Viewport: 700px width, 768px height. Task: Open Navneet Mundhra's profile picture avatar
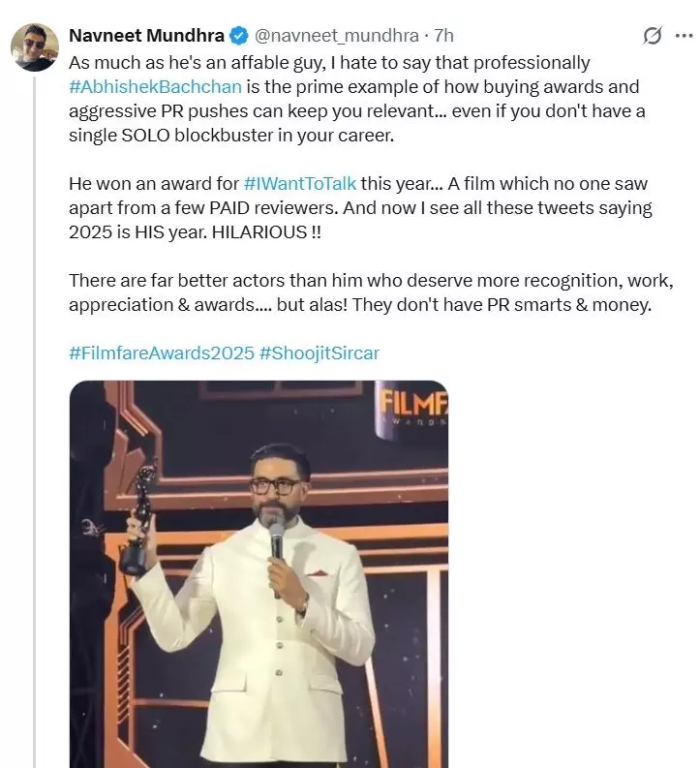[34, 46]
